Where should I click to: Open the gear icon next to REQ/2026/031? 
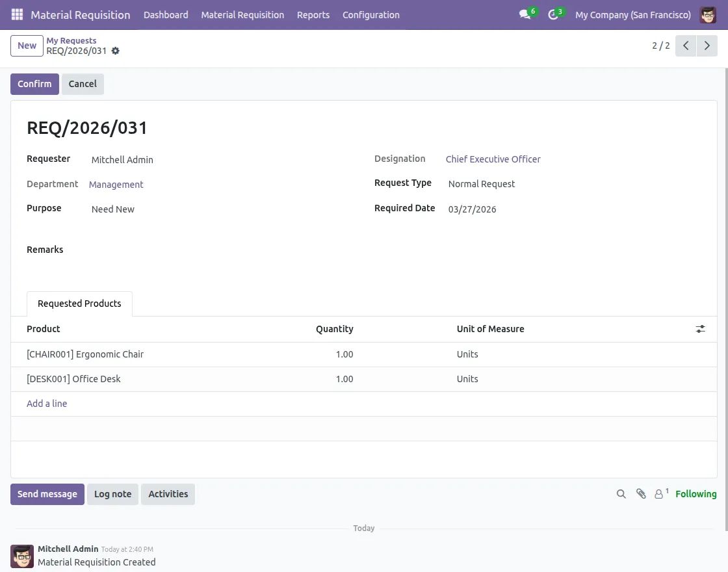115,51
